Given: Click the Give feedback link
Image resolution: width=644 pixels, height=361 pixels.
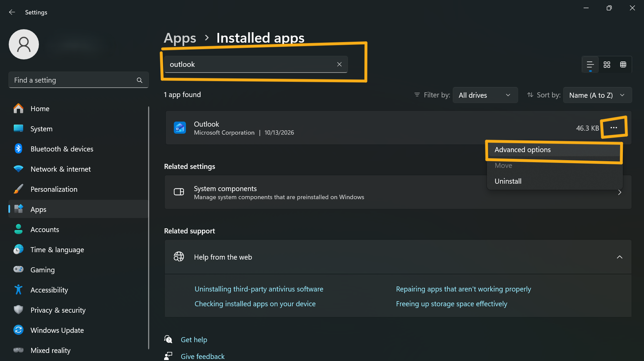Looking at the screenshot, I should click(x=203, y=356).
